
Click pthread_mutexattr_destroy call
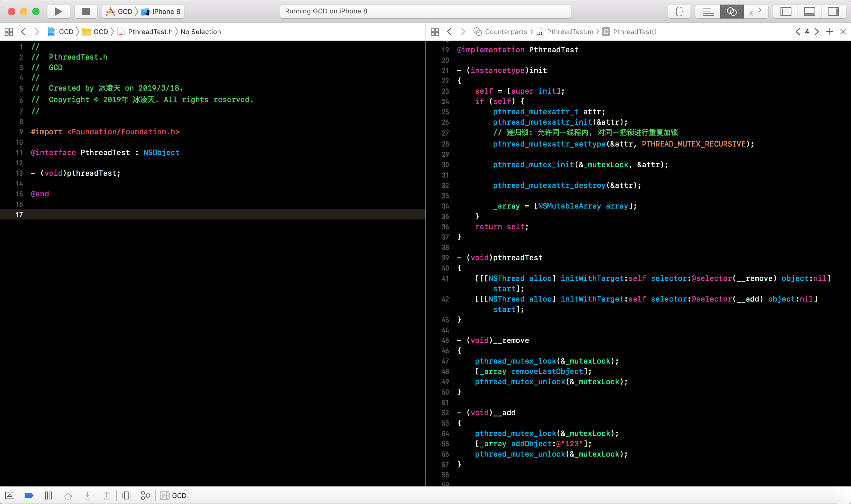pyautogui.click(x=567, y=185)
